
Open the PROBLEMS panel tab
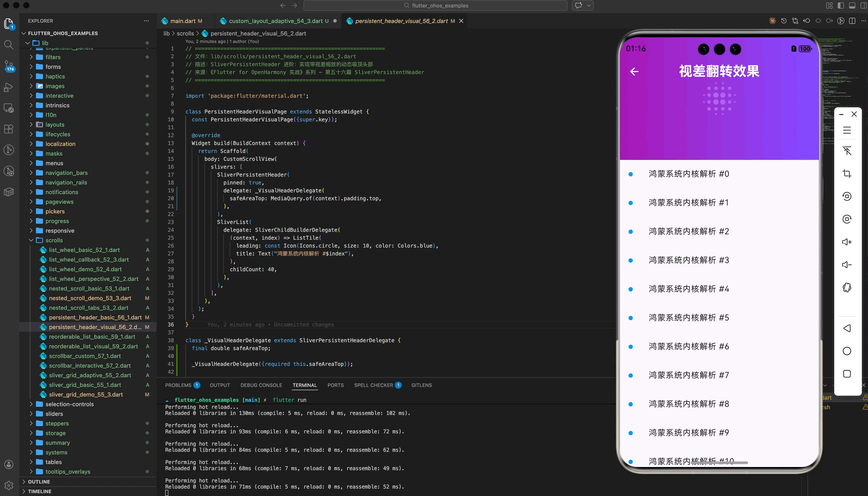178,385
